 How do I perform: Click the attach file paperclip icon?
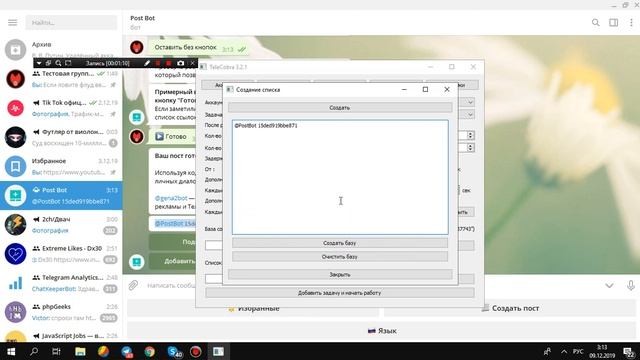coord(133,285)
